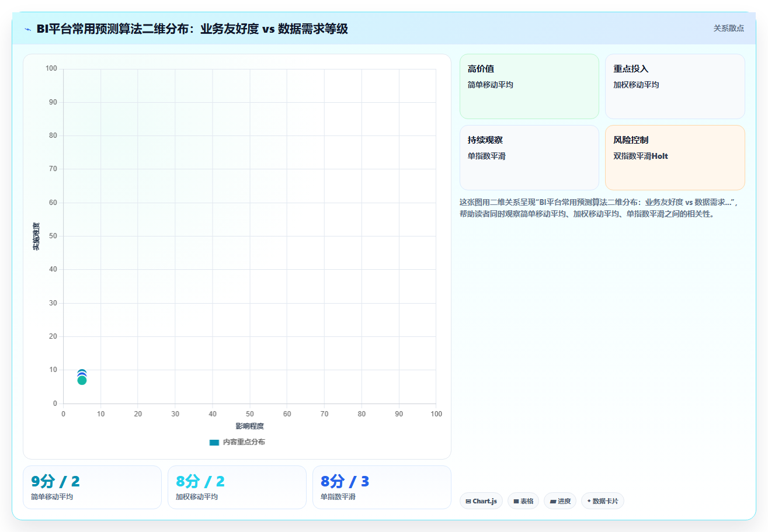Click the 双指数平滑Holt text
The image size is (768, 532).
641,156
